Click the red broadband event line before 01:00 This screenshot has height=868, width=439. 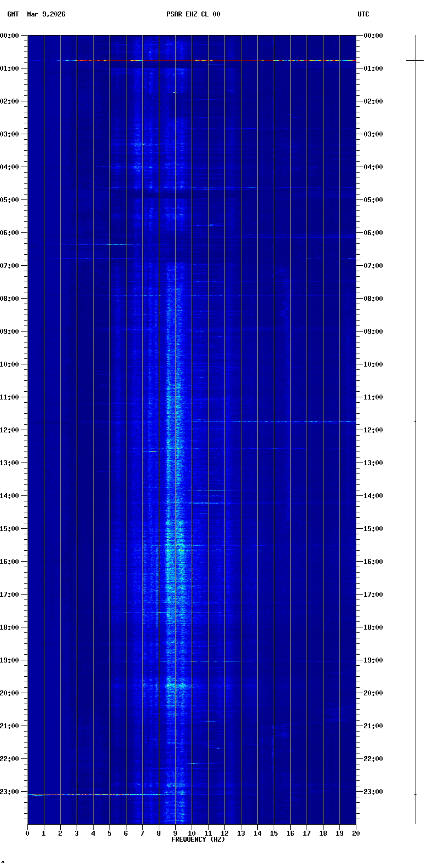pyautogui.click(x=192, y=60)
